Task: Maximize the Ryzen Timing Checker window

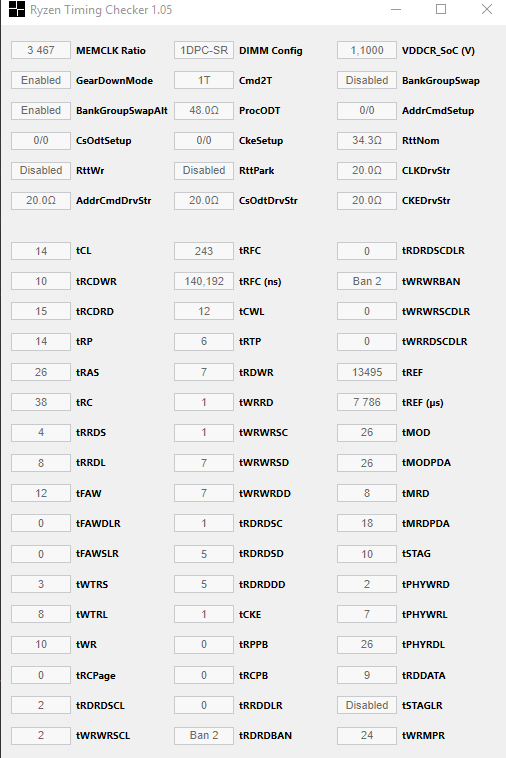Action: 441,9
